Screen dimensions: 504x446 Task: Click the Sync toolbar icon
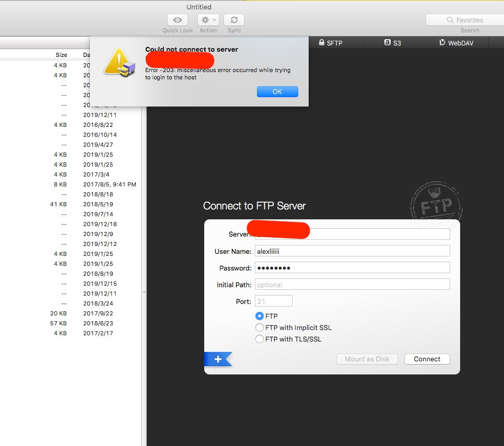234,20
